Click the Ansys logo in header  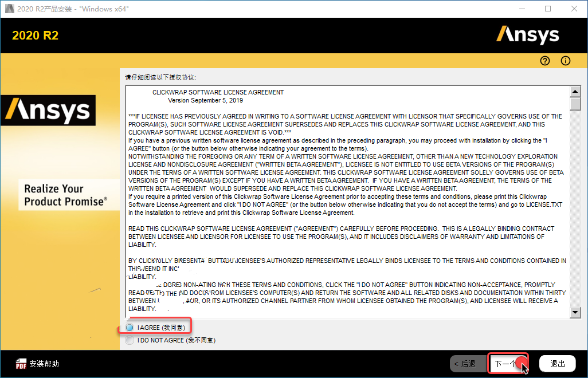(528, 35)
